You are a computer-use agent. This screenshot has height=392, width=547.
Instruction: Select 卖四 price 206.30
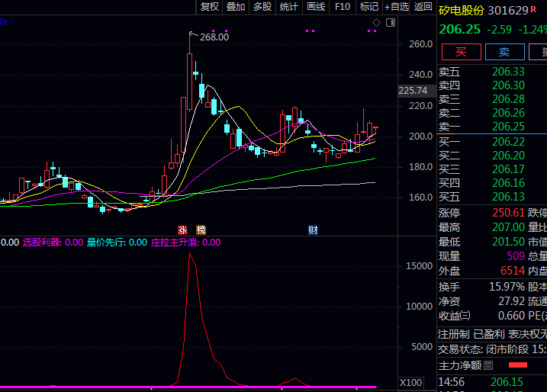(508, 85)
